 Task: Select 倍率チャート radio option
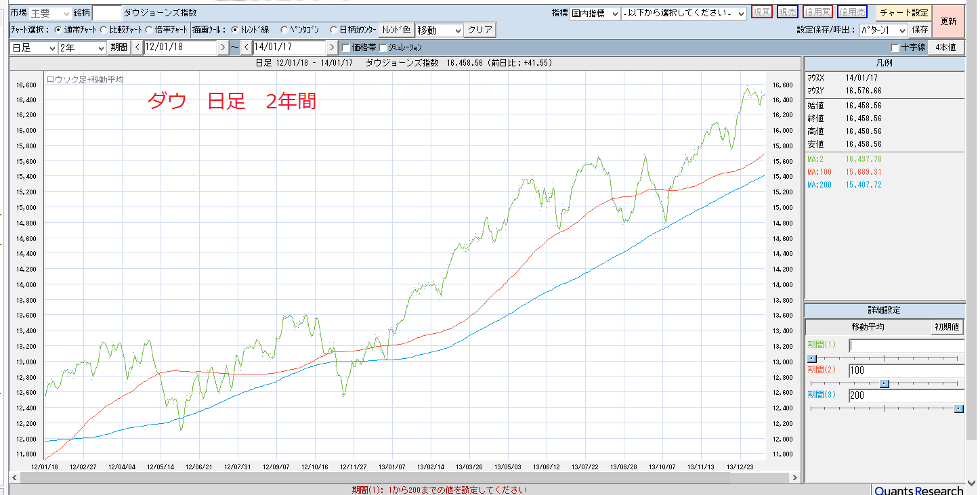coord(149,30)
